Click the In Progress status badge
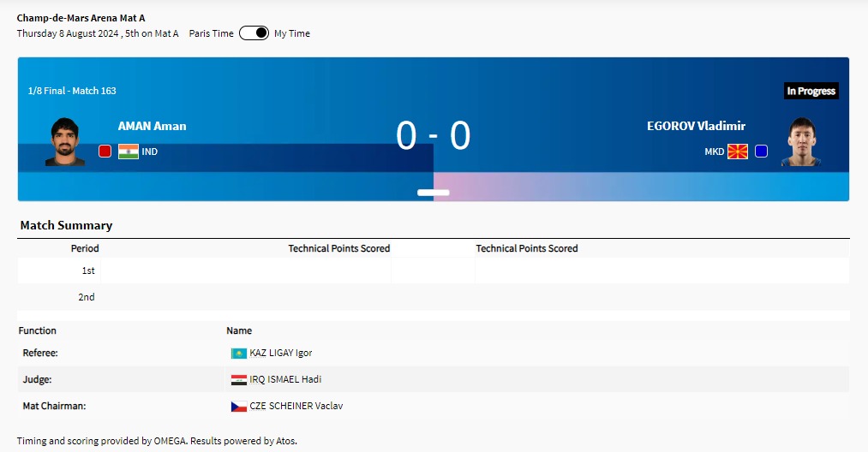868x452 pixels. tap(811, 91)
